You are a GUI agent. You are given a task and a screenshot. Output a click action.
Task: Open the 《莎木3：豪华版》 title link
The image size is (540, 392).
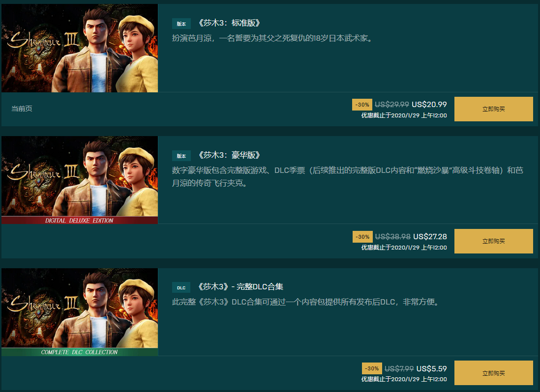[229, 155]
